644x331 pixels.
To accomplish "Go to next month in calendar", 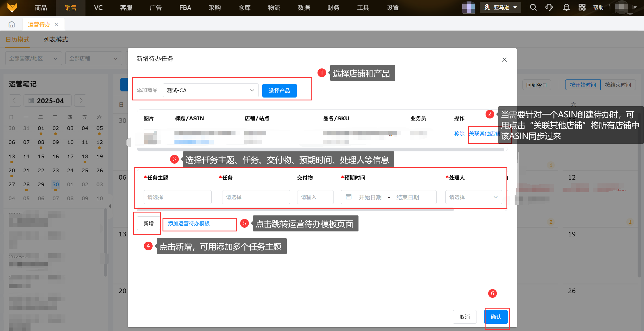I will pyautogui.click(x=81, y=101).
